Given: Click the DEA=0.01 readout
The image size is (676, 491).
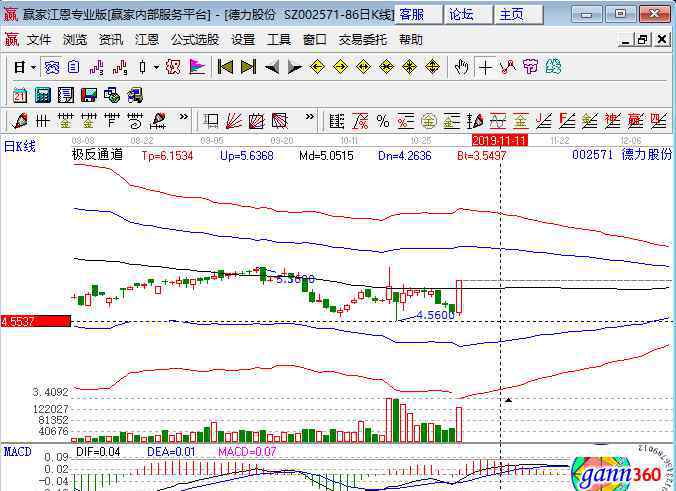Looking at the screenshot, I should coord(171,452).
